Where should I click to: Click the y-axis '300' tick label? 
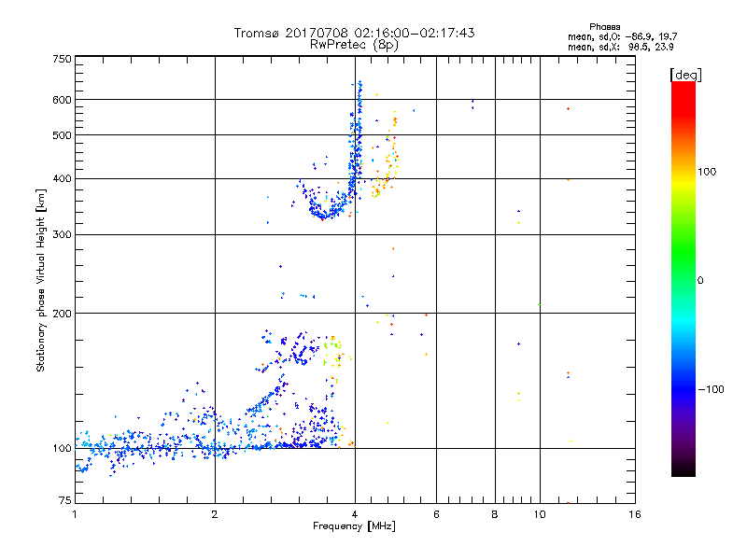pyautogui.click(x=62, y=234)
